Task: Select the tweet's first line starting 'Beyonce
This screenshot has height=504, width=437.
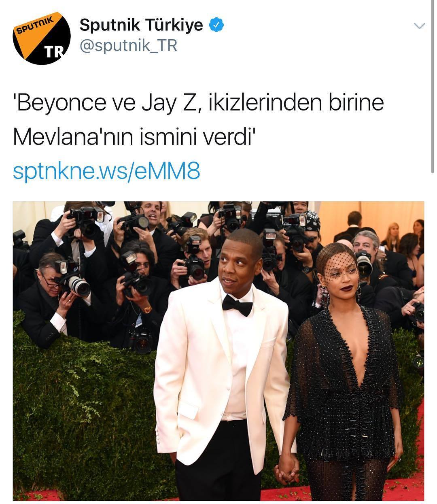Action: pyautogui.click(x=199, y=103)
